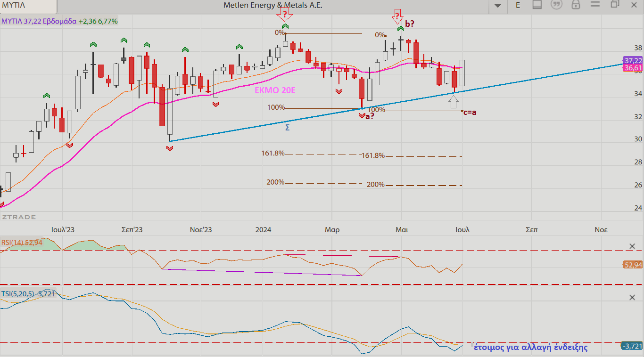The width and height of the screenshot is (644, 357).
Task: Select the blue Σ trendline label
Action: [288, 128]
